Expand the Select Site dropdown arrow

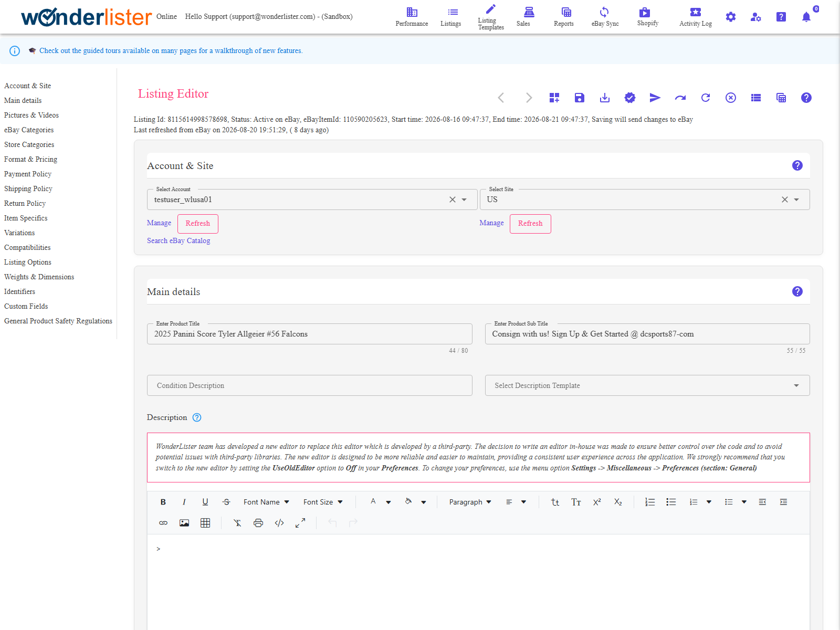point(796,199)
